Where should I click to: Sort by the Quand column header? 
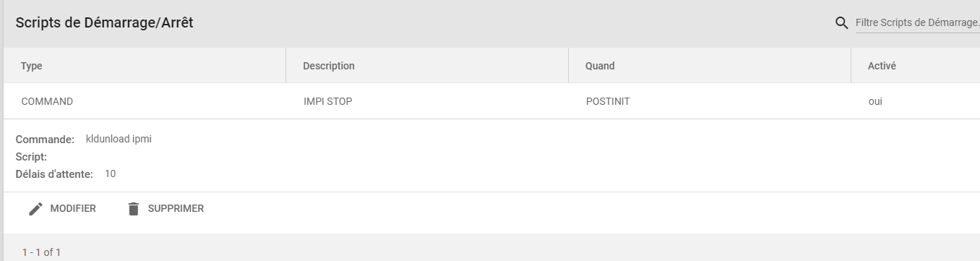(x=600, y=66)
